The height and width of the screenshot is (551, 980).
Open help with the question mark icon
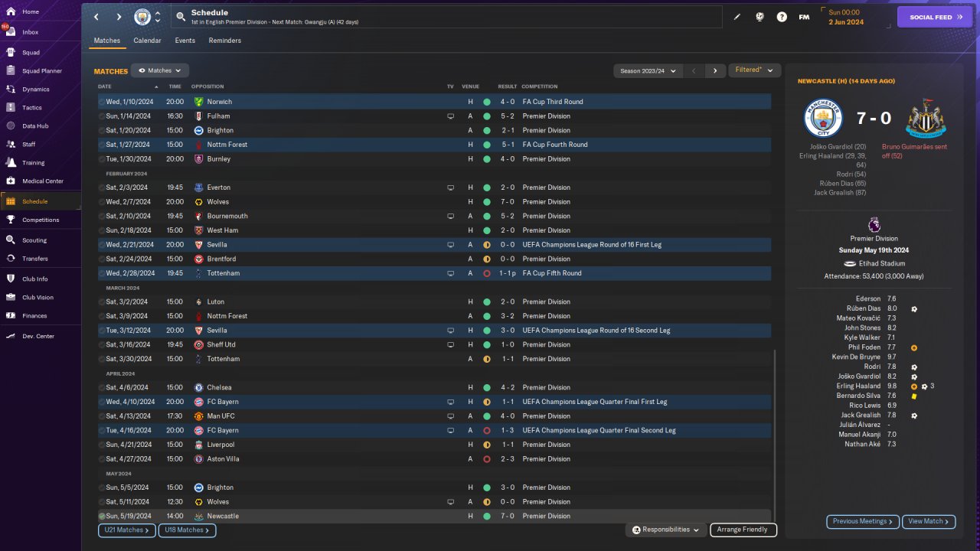coord(782,17)
